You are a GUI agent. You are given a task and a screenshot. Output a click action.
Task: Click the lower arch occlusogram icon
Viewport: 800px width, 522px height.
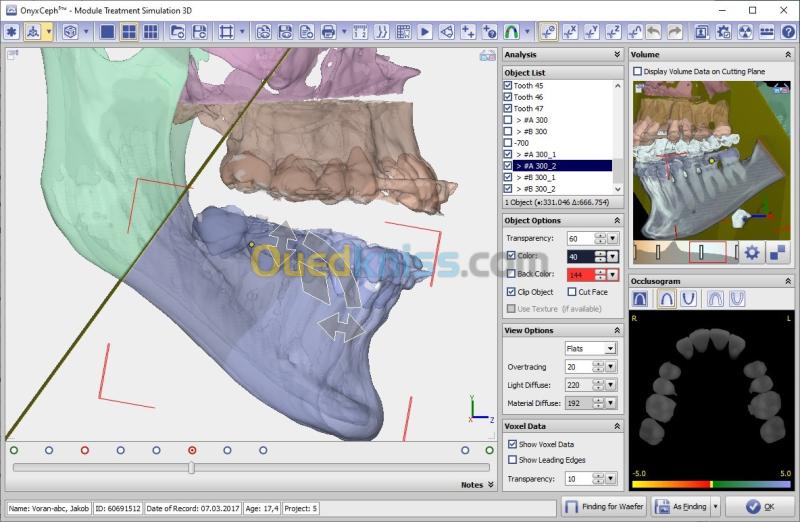[x=689, y=299]
